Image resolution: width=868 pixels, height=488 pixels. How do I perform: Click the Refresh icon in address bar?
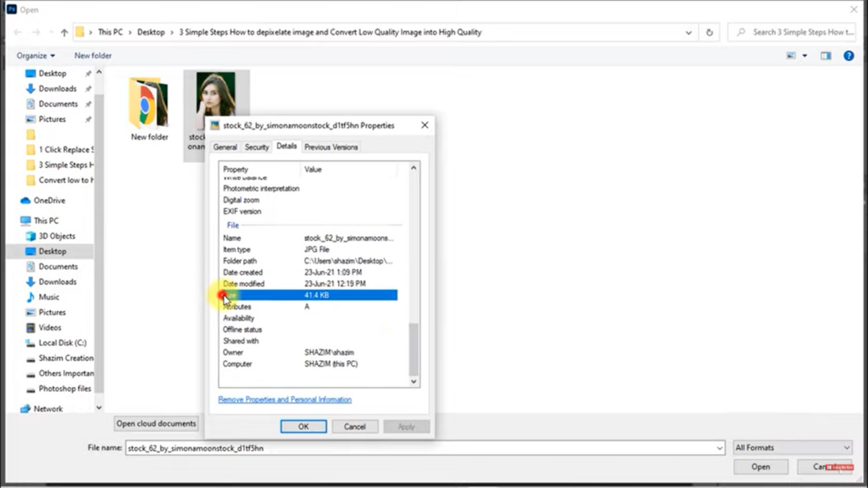709,31
